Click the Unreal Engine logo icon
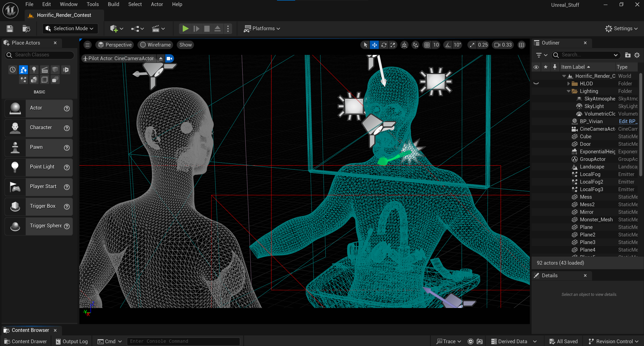The width and height of the screenshot is (644, 346). coord(10,10)
